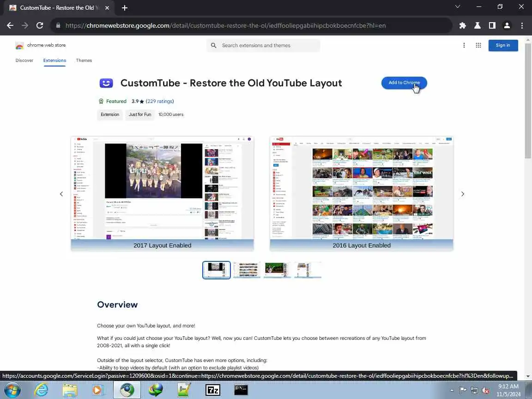Launch Internet Explorer from the taskbar
Screen dimensions: 532x399
pos(42,390)
